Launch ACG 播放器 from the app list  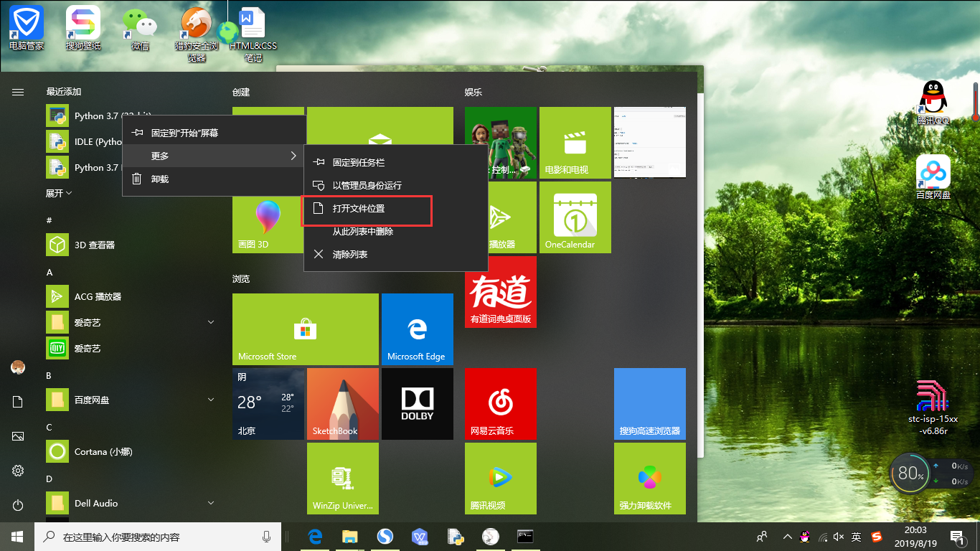[x=133, y=297]
